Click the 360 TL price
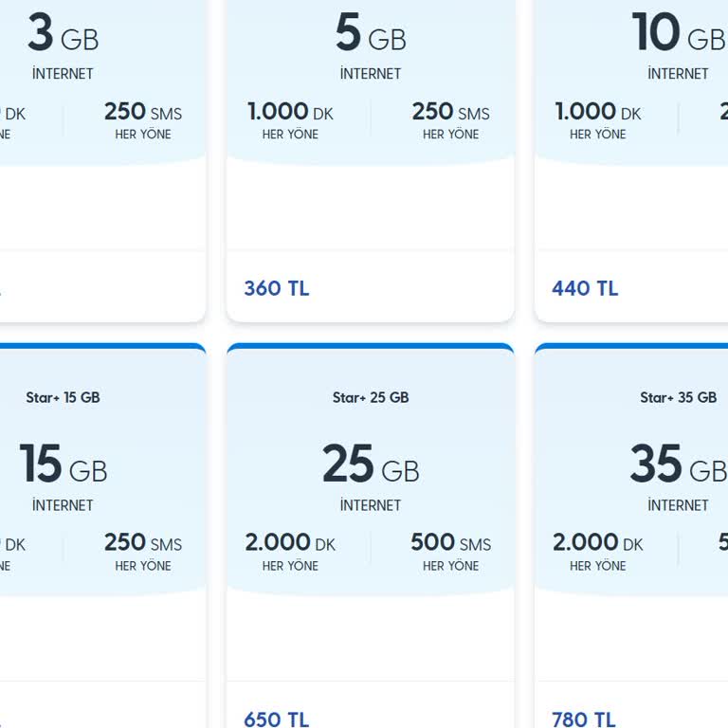Viewport: 728px width, 728px height. (276, 288)
